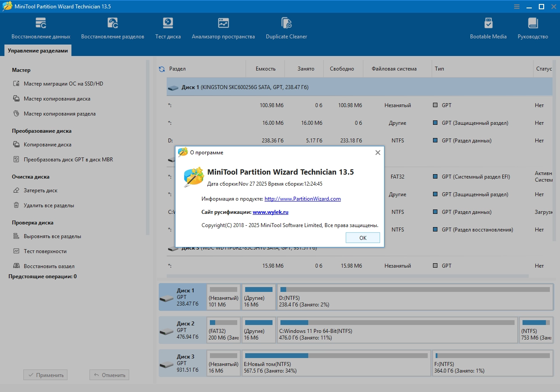Open the hamburger menu in title bar
This screenshot has width=560, height=392.
click(516, 7)
